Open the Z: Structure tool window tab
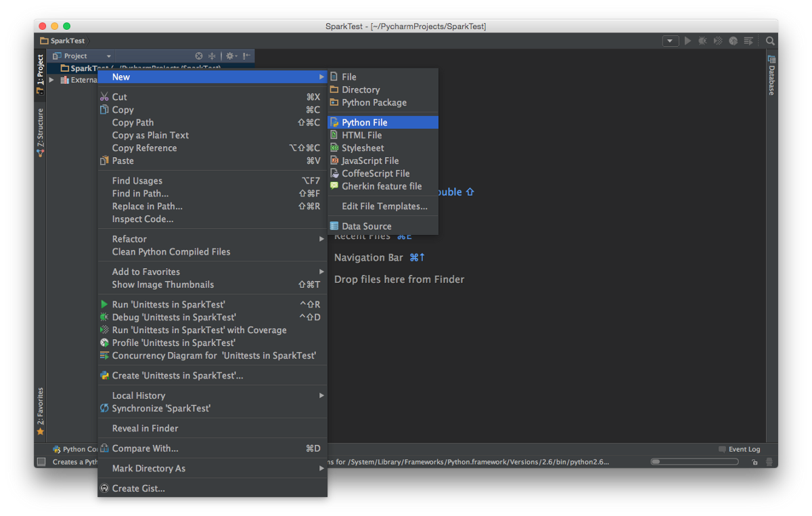The width and height of the screenshot is (812, 516). pos(40,133)
